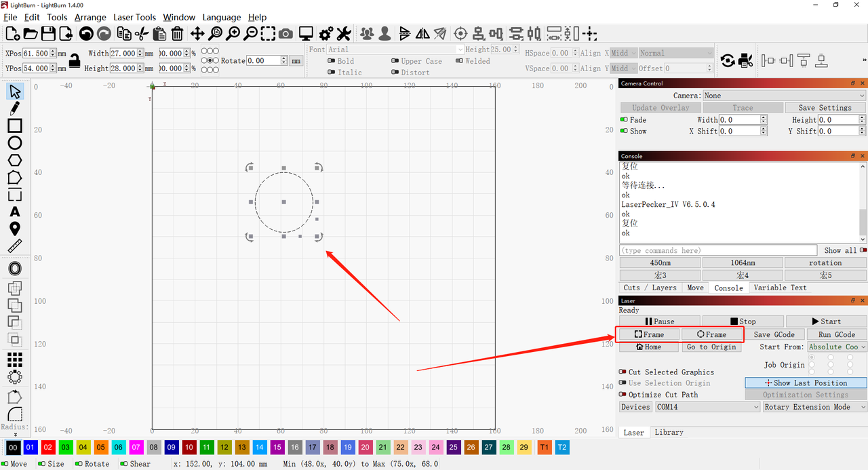Viewport: 868px width, 470px height.
Task: Click the Save Project floppy icon
Action: [x=48, y=33]
